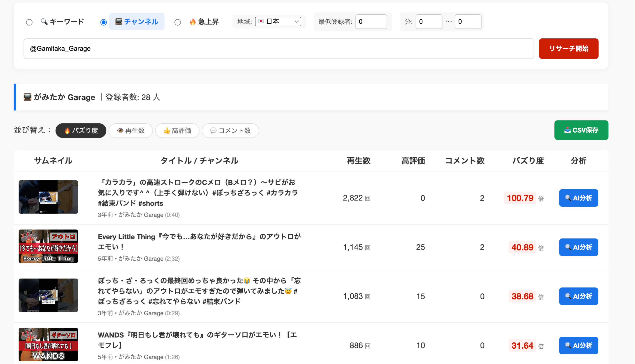635x364 pixels.
Task: Select the 急上昇 radio button
Action: [x=178, y=22]
